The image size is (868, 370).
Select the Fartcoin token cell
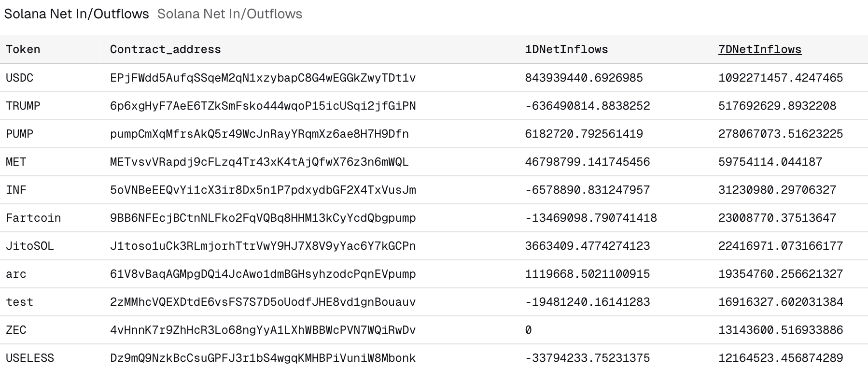click(x=33, y=218)
